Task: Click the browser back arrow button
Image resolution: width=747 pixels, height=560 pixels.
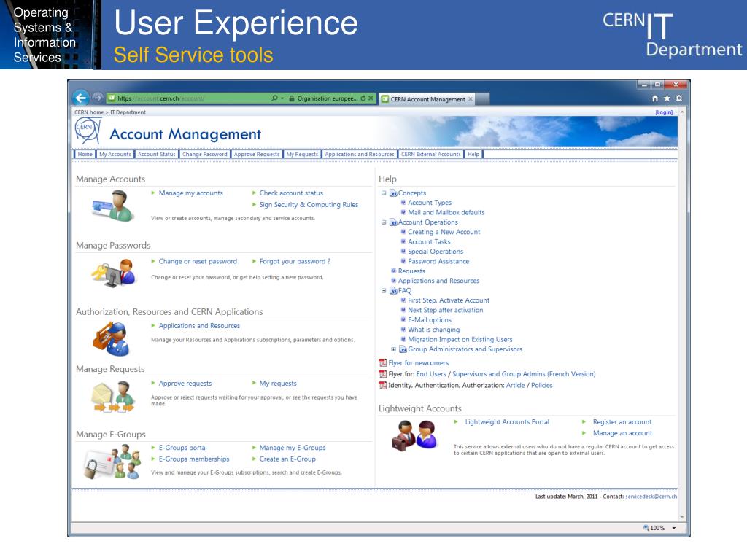Action: pos(81,98)
